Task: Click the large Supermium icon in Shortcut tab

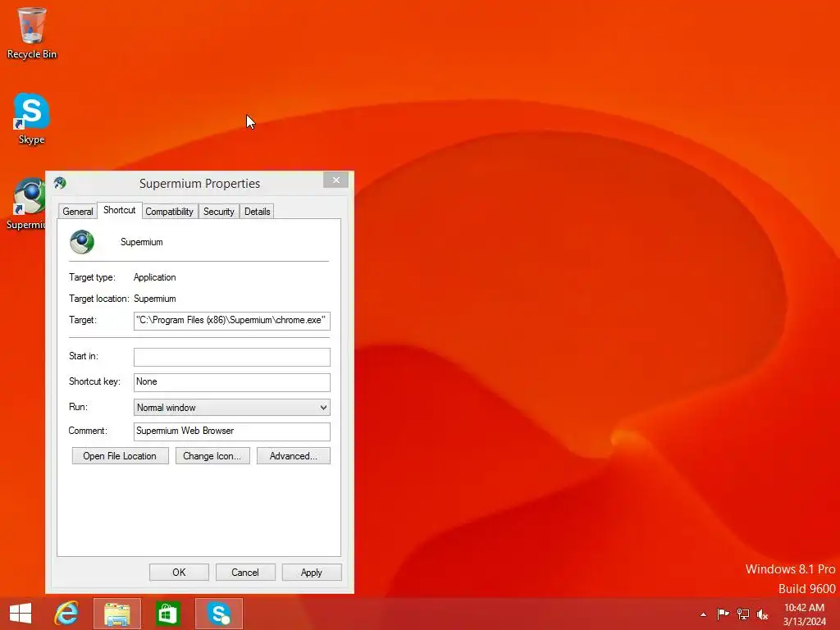Action: [x=82, y=242]
